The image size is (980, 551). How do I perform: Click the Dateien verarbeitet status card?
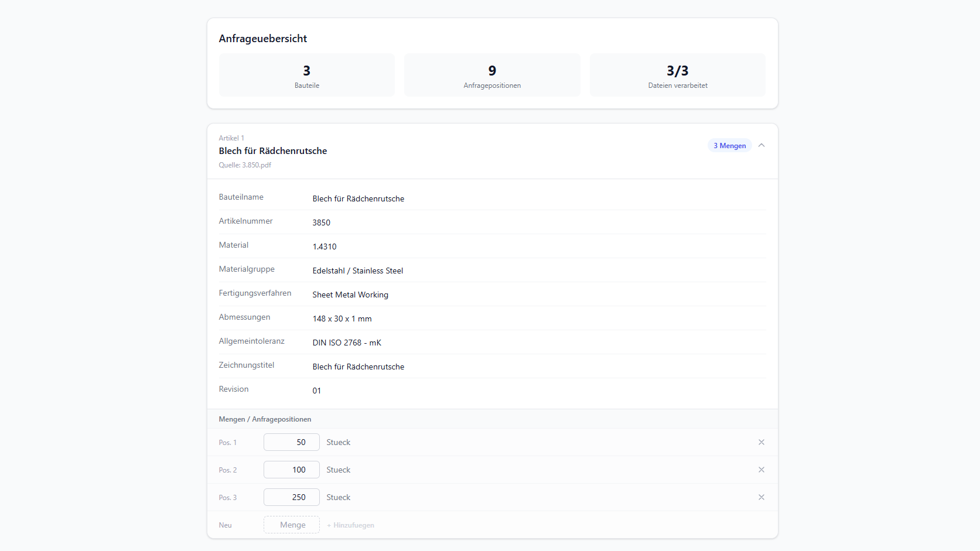677,75
